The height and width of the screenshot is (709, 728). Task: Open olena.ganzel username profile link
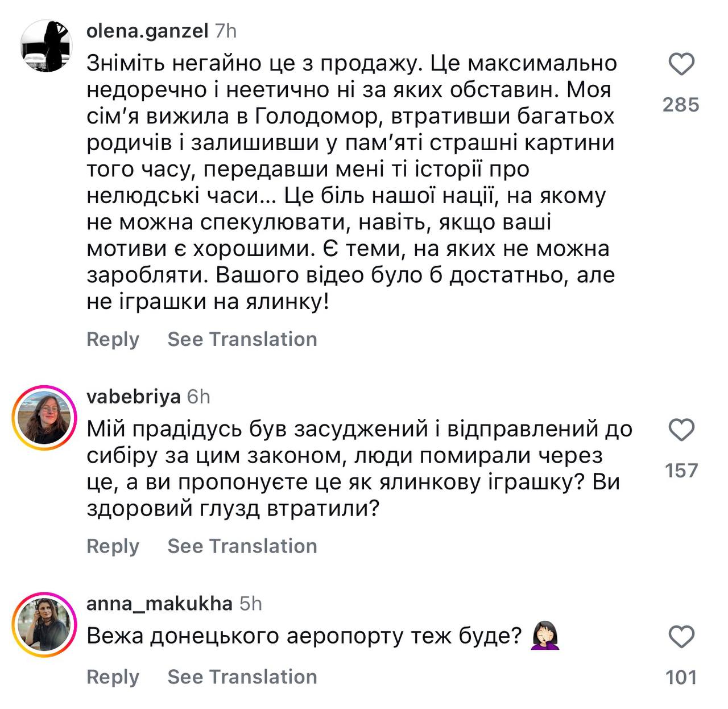[147, 31]
